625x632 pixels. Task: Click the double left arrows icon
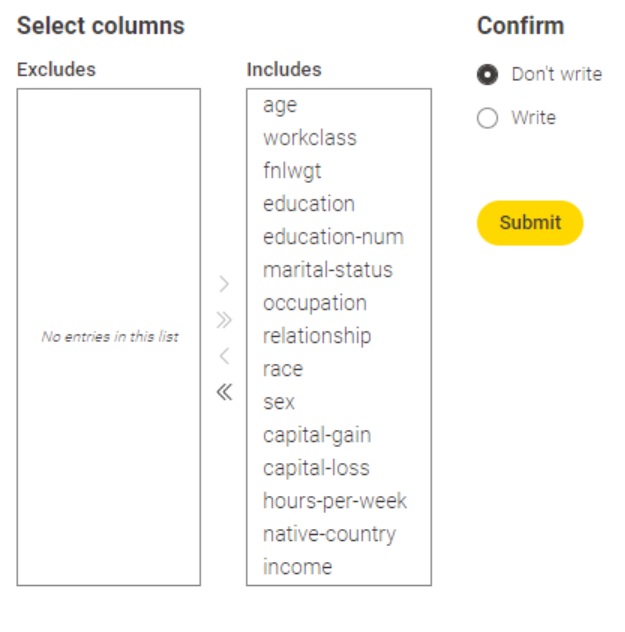(x=224, y=392)
